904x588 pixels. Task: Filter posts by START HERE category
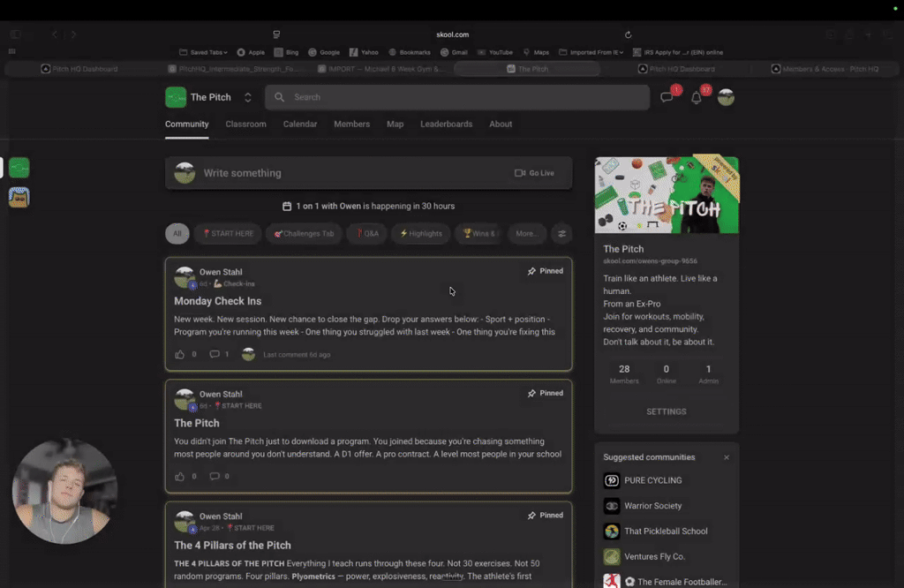coord(229,233)
